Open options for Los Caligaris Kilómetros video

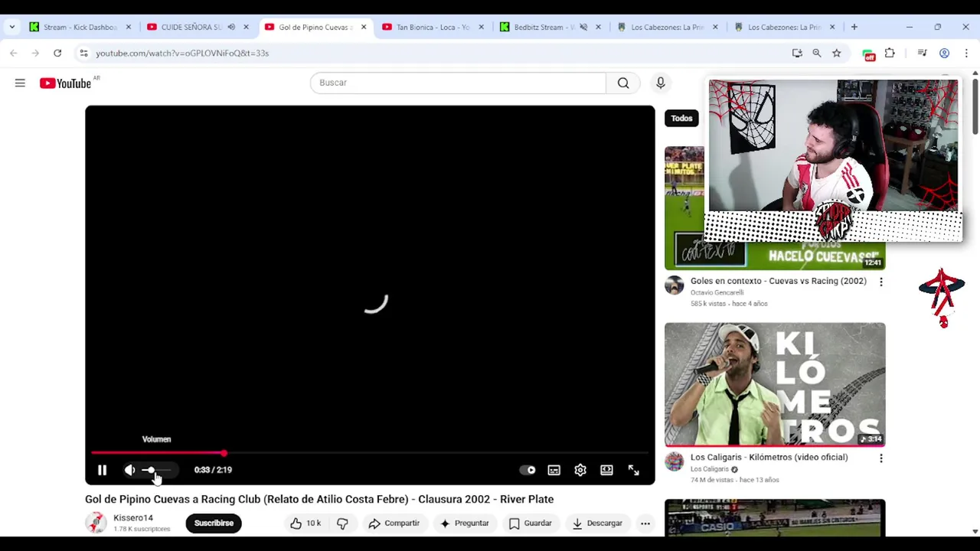880,458
